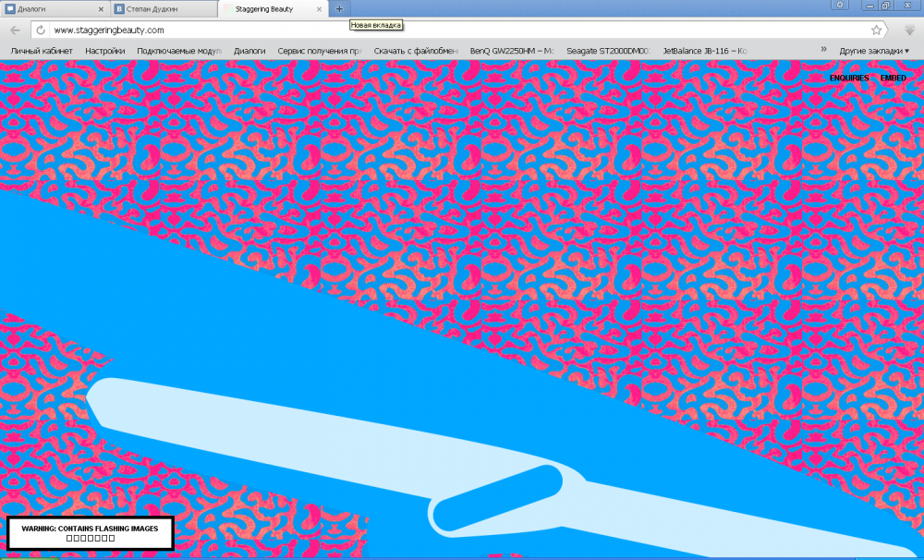Open a new tab with the plus button
924x560 pixels.
pos(339,8)
